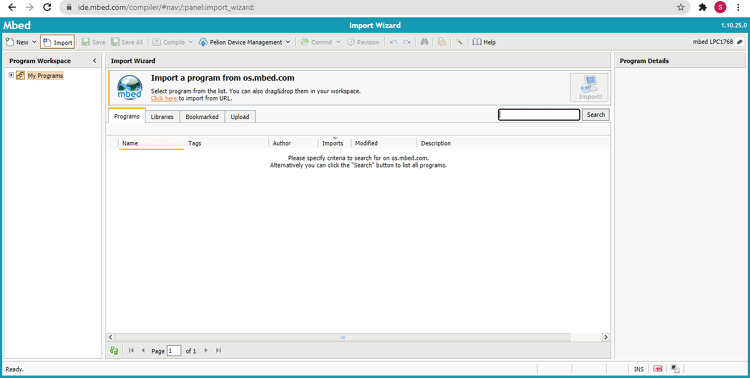Select the My Programs folder
The image size is (750, 378).
click(45, 76)
